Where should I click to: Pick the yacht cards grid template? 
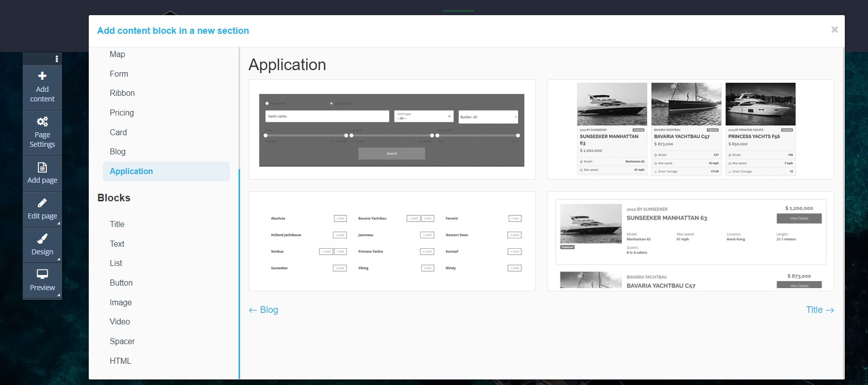coord(690,129)
